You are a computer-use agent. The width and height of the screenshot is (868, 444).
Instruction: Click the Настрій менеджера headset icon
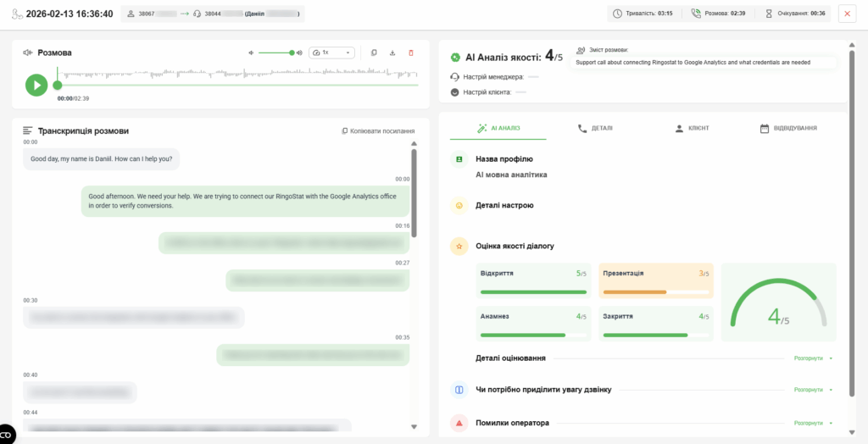[x=455, y=77]
